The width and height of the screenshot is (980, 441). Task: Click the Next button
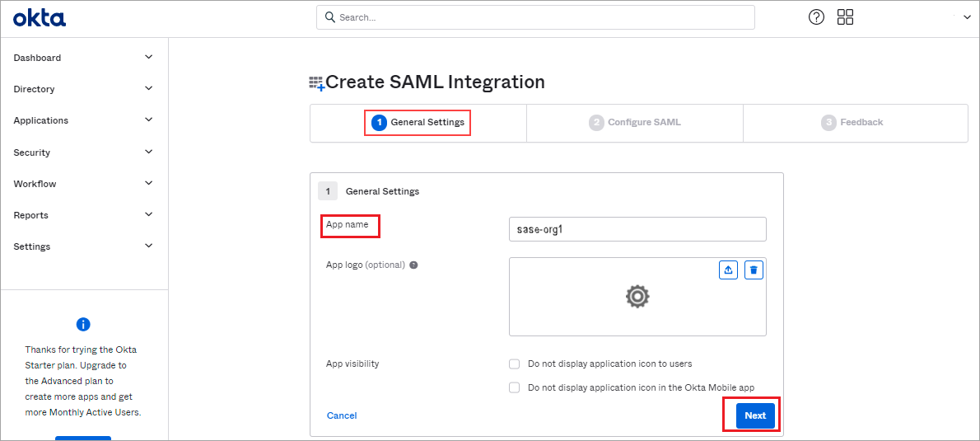click(x=755, y=415)
